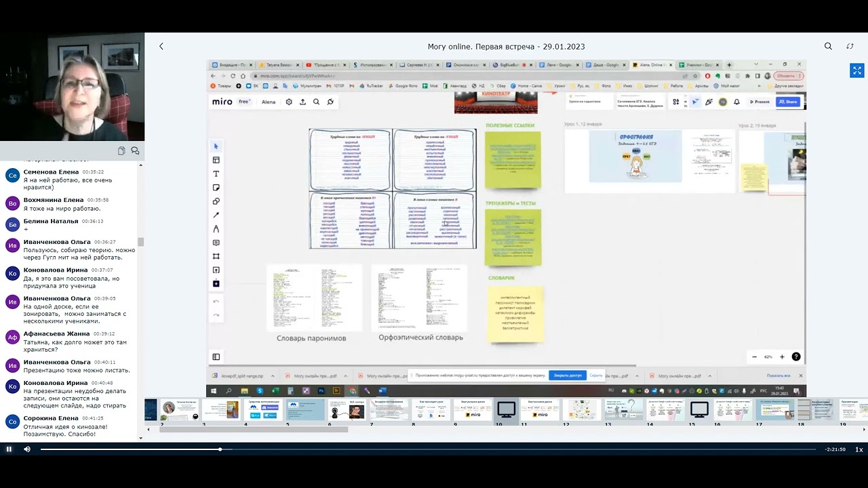The height and width of the screenshot is (488, 868).
Task: Open the documents tab icon beside chat
Action: [121, 150]
